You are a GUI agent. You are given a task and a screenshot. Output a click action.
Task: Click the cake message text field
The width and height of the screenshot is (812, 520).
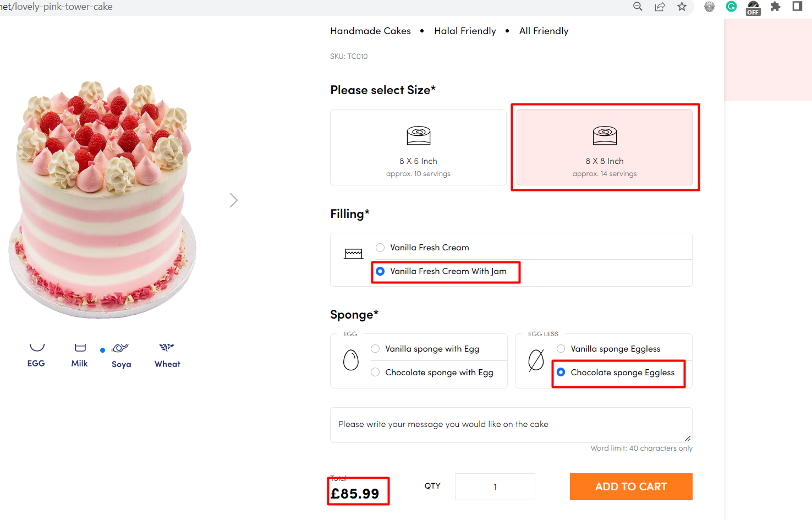[511, 425]
